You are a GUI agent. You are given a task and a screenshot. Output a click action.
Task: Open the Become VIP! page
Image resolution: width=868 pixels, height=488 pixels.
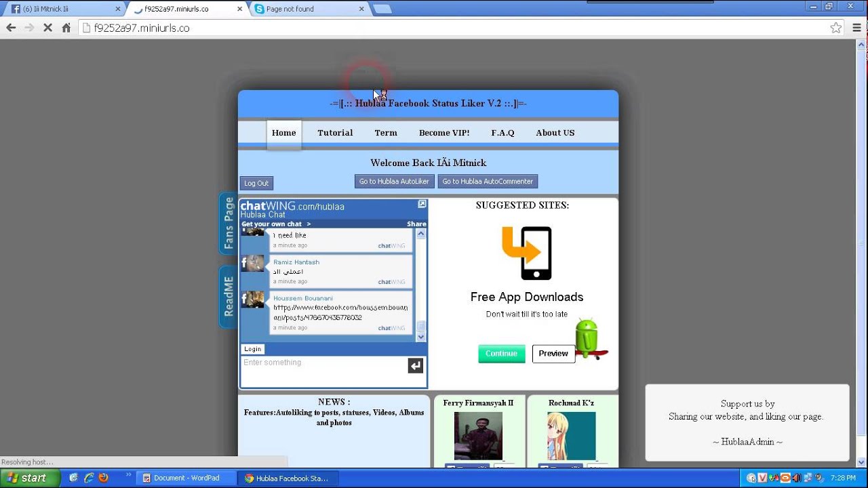tap(444, 133)
